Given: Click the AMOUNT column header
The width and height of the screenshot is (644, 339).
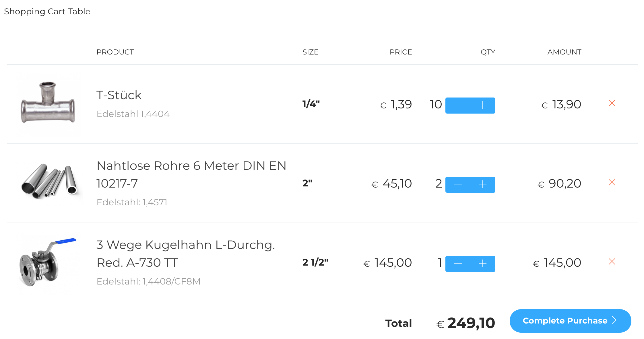Looking at the screenshot, I should pyautogui.click(x=564, y=52).
